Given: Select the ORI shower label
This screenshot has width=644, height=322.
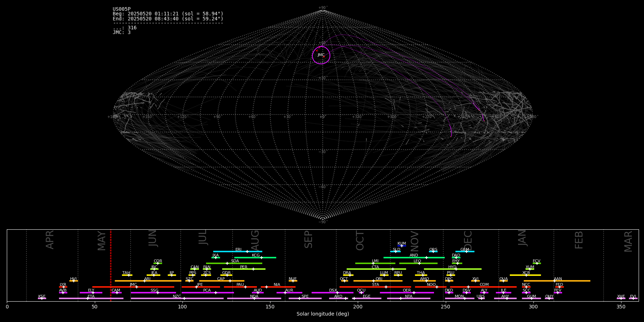Looking at the screenshot, I should [379, 279].
